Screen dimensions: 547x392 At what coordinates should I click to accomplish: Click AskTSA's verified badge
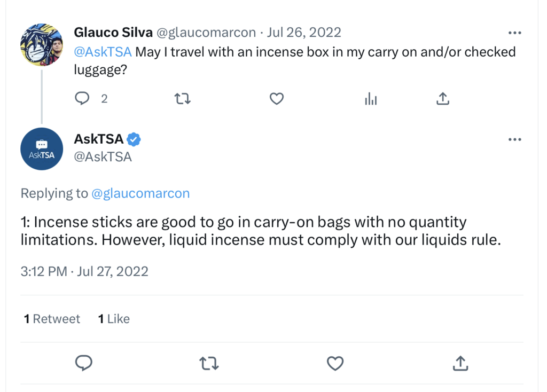[x=133, y=139]
